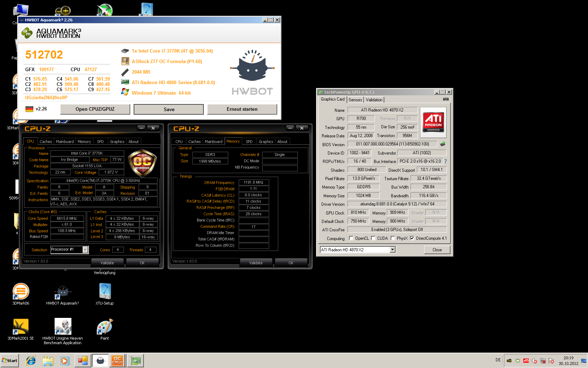Click the show desktop button in tray
Viewport: 588px width, 368px height.
584,361
